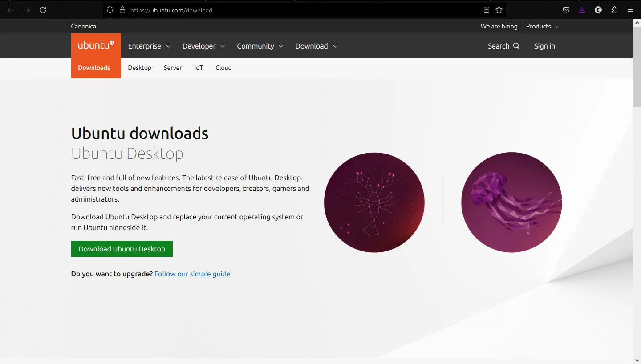The height and width of the screenshot is (364, 641).
Task: Expand the Enterprise dropdown menu
Action: coord(149,46)
